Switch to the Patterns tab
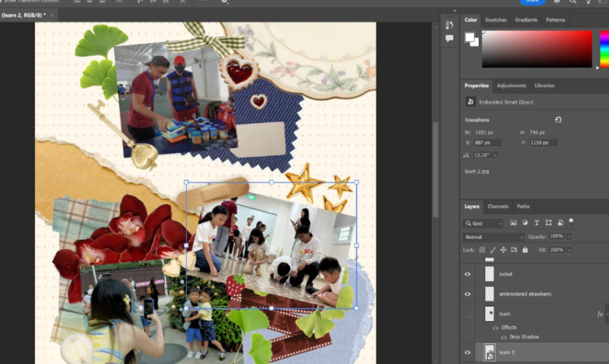609x364 pixels. 556,20
